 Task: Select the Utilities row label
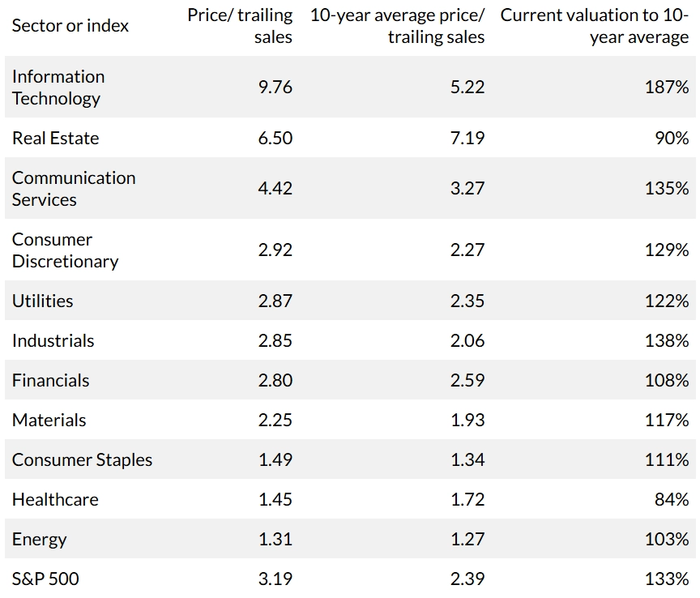(42, 301)
